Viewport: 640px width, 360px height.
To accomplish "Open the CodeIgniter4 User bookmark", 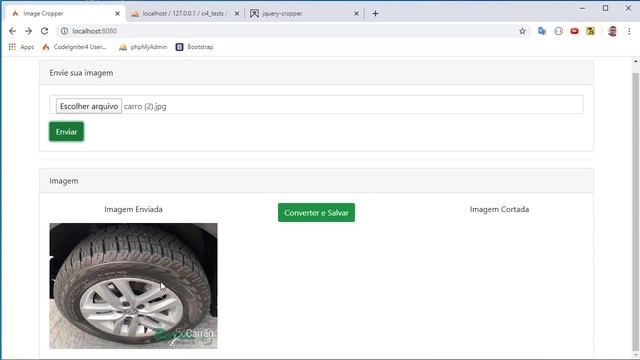I will pos(74,47).
